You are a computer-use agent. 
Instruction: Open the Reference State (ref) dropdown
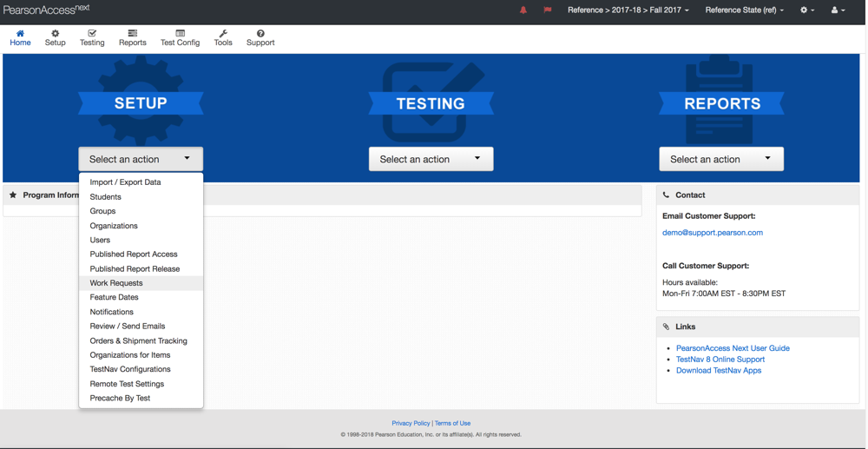tap(744, 10)
